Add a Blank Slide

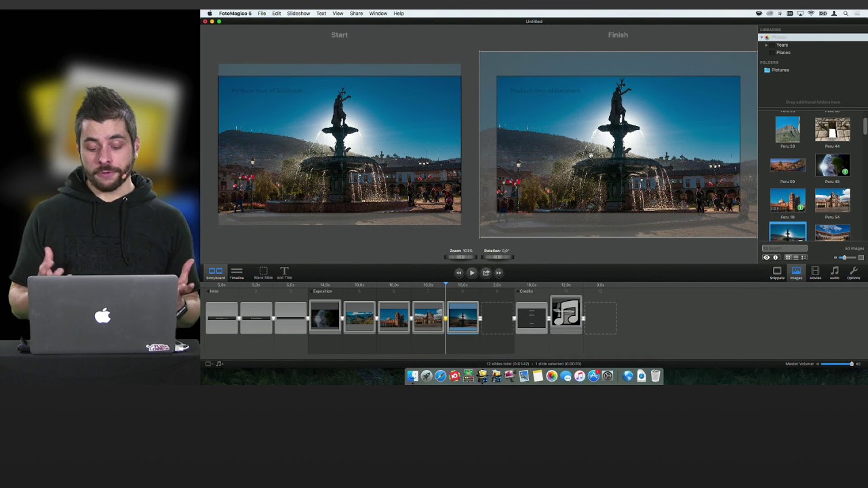tap(263, 272)
